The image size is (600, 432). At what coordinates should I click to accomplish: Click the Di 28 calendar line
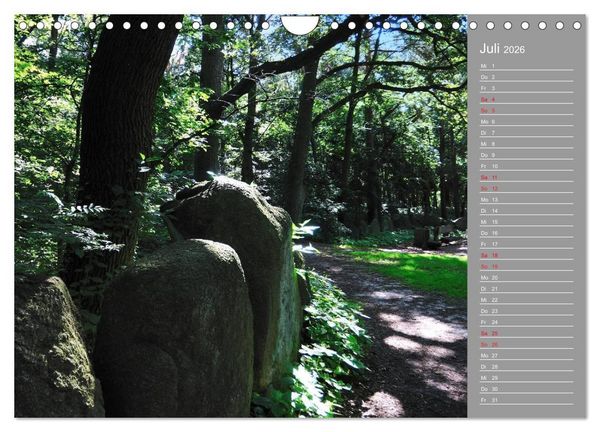click(527, 367)
